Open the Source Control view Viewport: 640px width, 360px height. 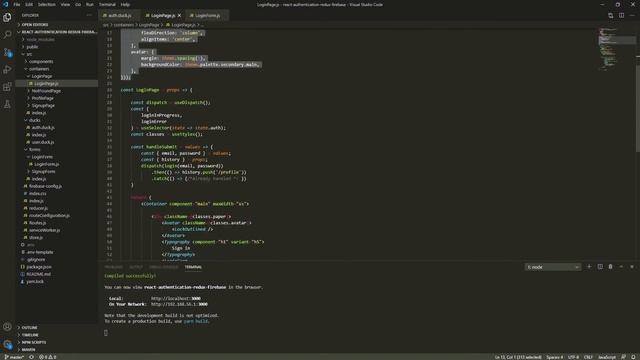(x=7, y=53)
